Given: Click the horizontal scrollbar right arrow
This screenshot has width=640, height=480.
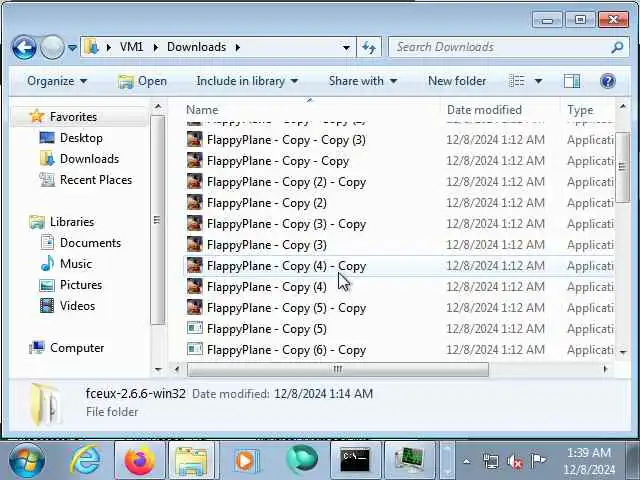Looking at the screenshot, I should 606,369.
